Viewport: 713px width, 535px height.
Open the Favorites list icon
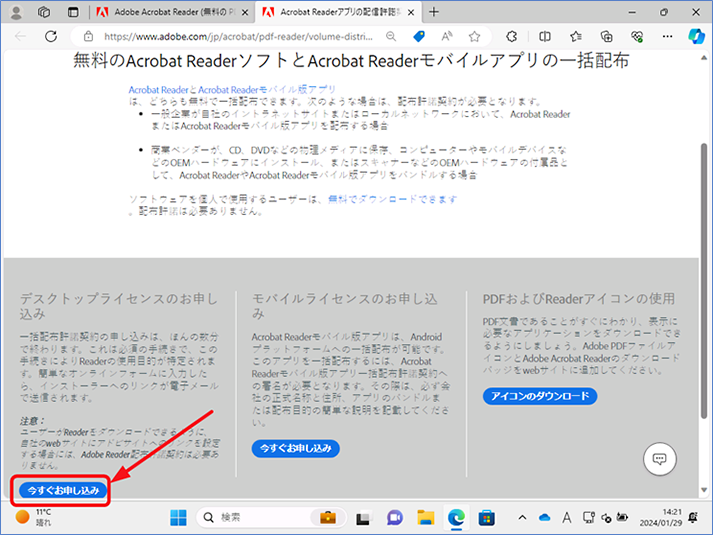tap(576, 36)
